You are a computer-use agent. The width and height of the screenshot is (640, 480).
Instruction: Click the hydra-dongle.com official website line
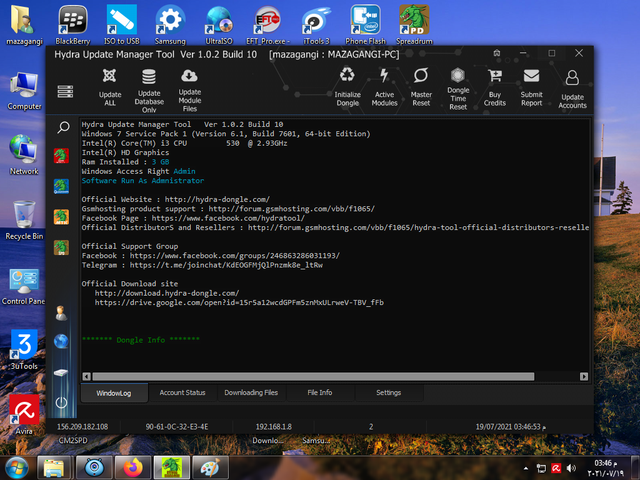pyautogui.click(x=176, y=200)
